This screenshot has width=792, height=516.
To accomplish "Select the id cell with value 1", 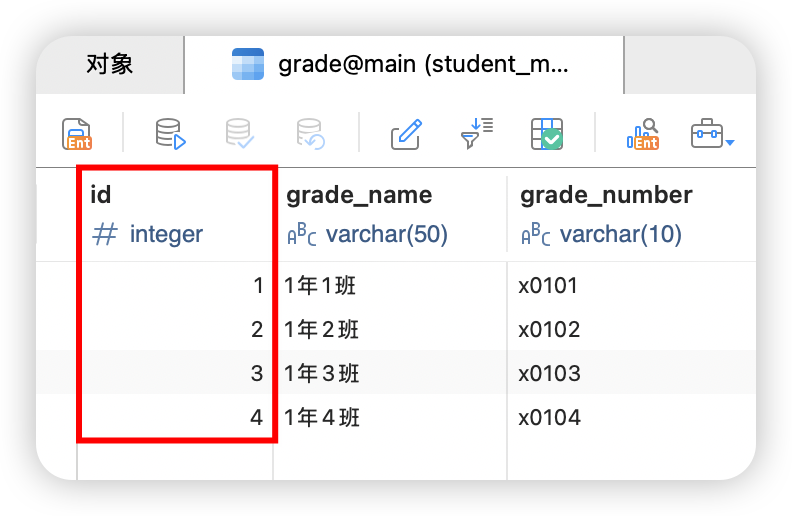I will tap(175, 286).
